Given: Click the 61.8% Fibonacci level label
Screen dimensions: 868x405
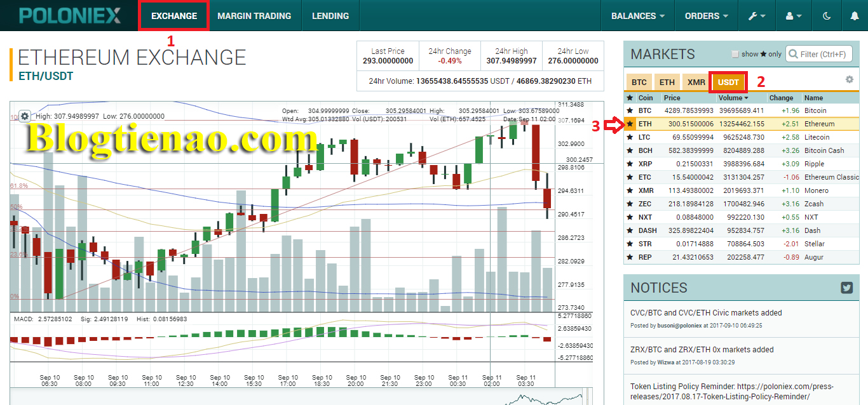Looking at the screenshot, I should (x=19, y=186).
